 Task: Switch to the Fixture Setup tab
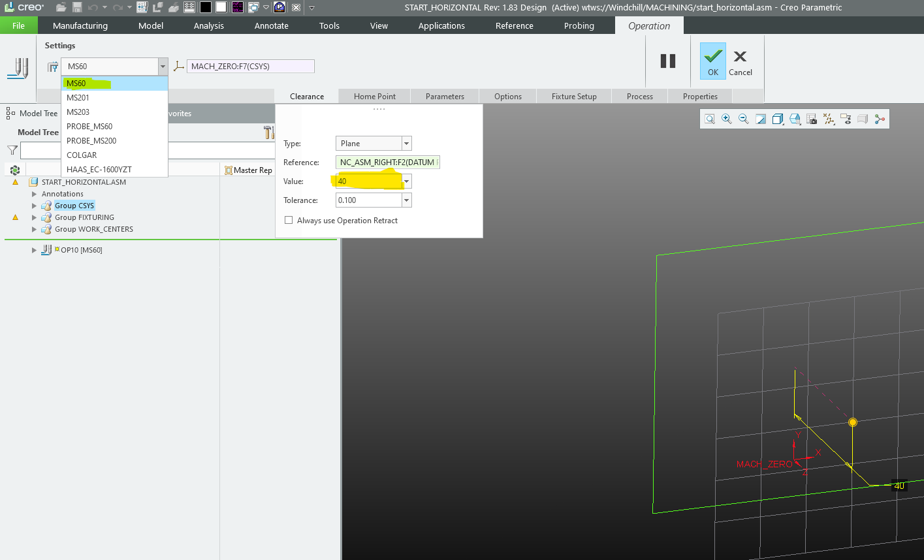(x=573, y=96)
